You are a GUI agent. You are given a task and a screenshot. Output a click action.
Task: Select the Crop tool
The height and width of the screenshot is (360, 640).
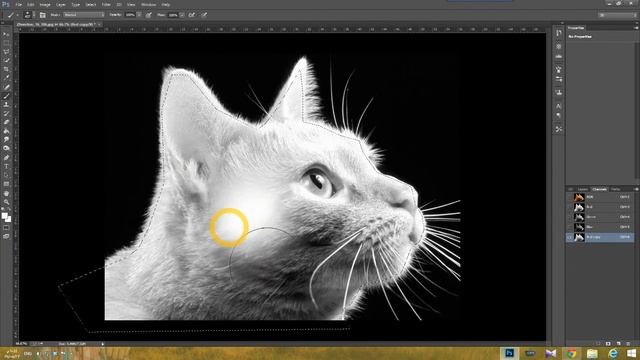pyautogui.click(x=6, y=69)
